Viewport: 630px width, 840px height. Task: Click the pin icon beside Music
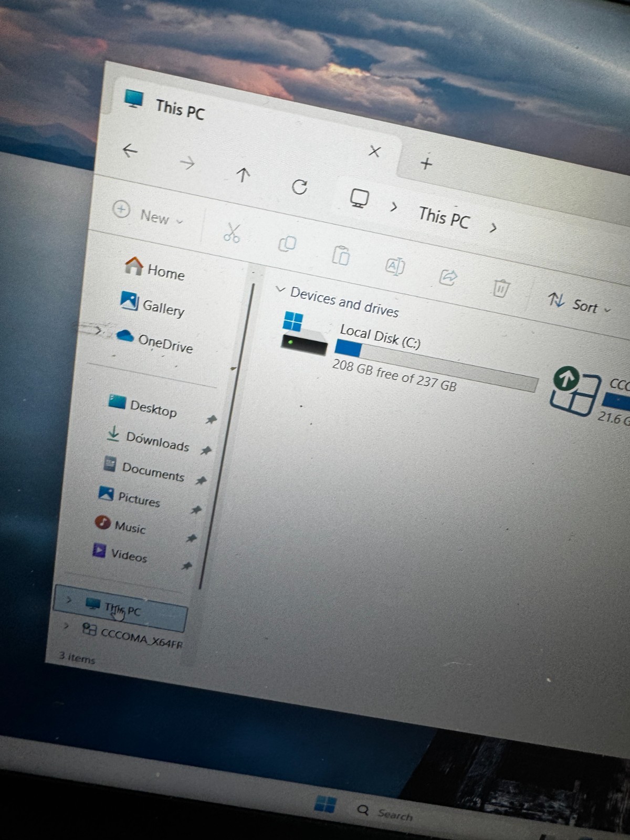click(x=191, y=538)
